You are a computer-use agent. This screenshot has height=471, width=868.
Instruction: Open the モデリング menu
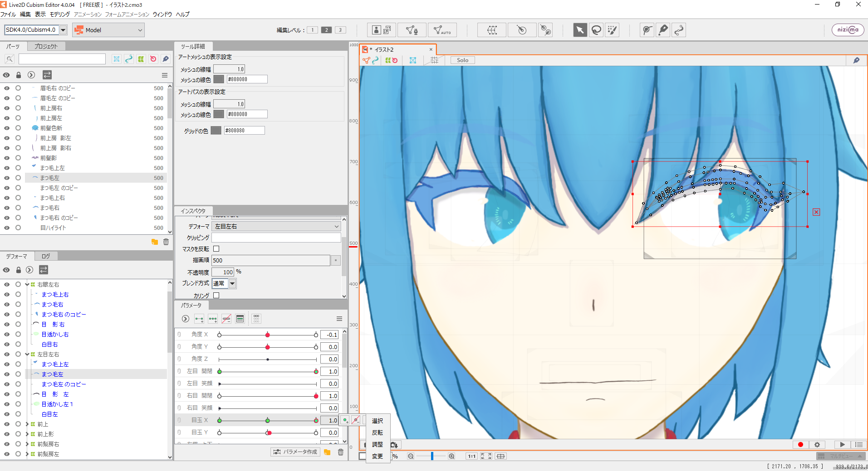tap(60, 15)
